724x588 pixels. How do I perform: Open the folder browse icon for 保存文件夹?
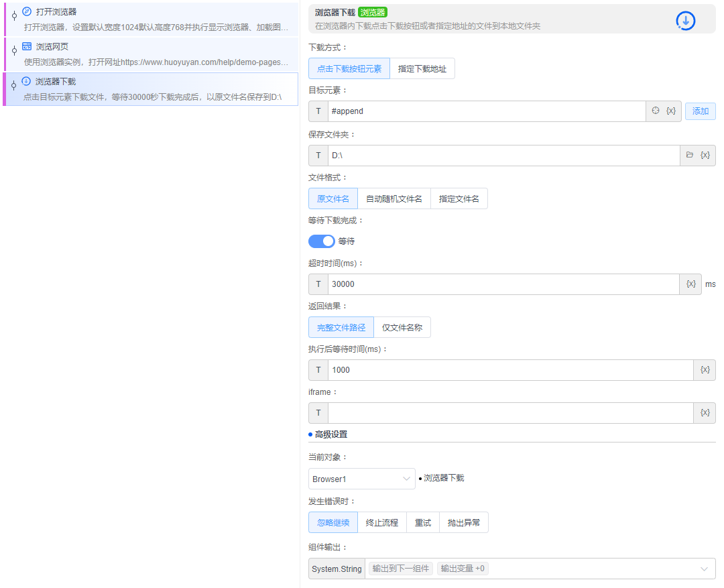pyautogui.click(x=690, y=156)
